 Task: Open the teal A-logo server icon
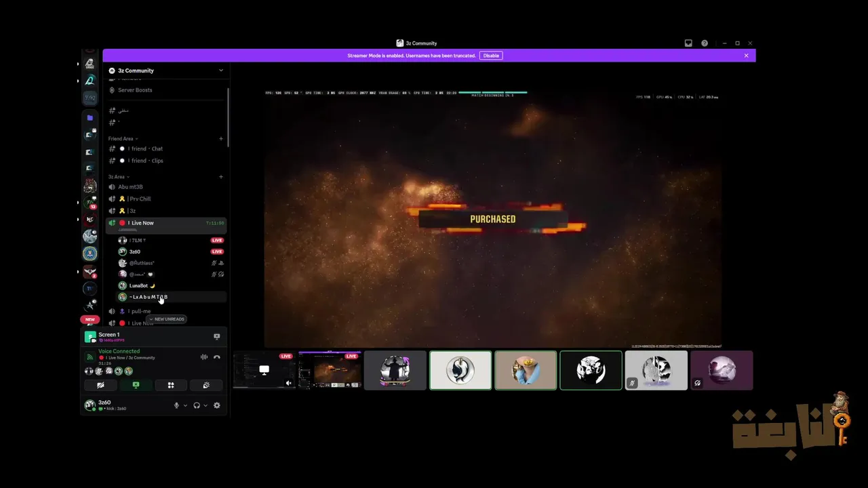90,81
